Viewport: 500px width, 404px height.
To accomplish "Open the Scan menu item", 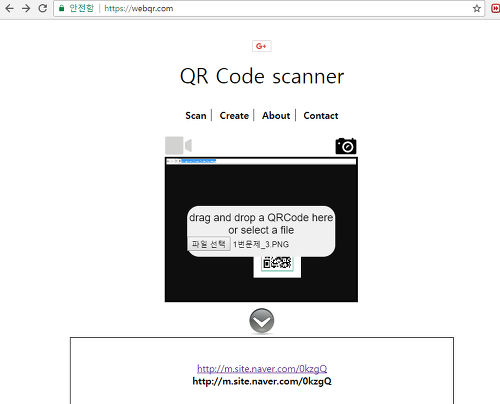I will (196, 116).
